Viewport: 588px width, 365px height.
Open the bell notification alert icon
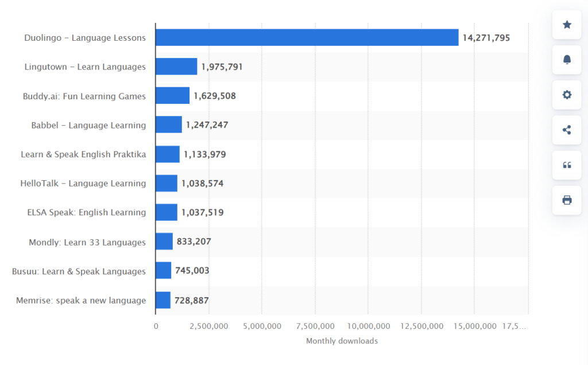(x=567, y=60)
